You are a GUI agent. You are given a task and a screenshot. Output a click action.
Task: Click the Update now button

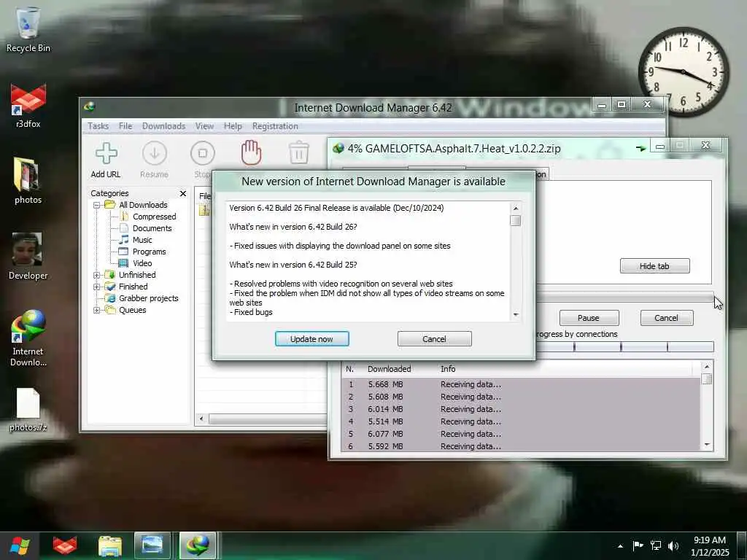point(311,339)
